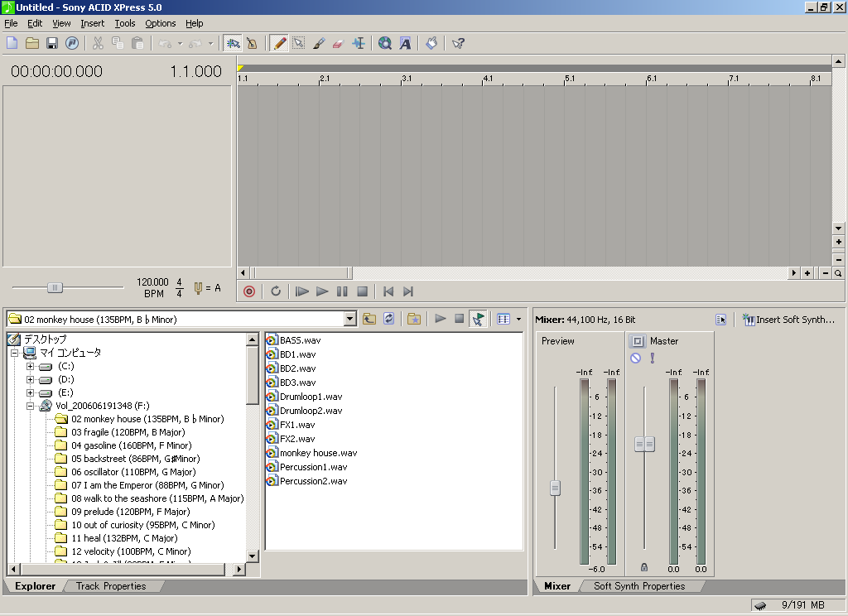Open Get Media from the Web icon
Image resolution: width=848 pixels, height=616 pixels.
[x=385, y=43]
